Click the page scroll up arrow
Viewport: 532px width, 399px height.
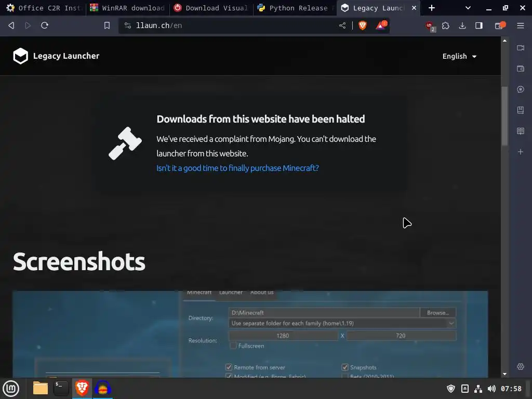click(x=504, y=41)
